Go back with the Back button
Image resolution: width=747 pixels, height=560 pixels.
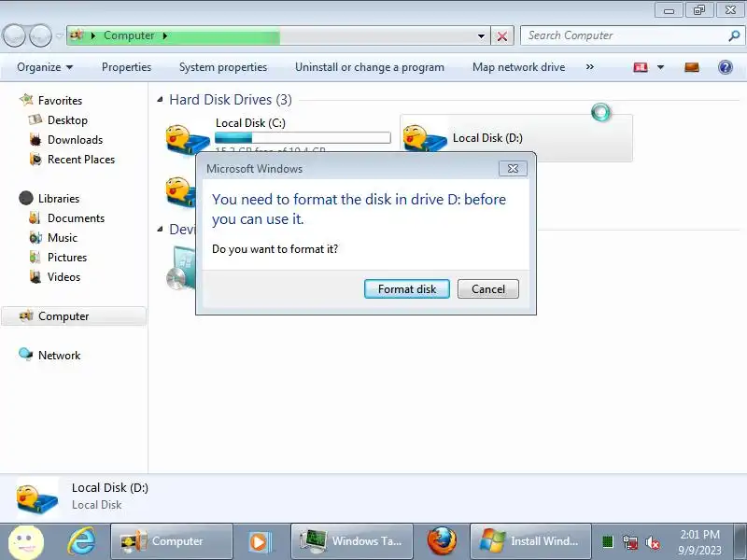tap(14, 35)
